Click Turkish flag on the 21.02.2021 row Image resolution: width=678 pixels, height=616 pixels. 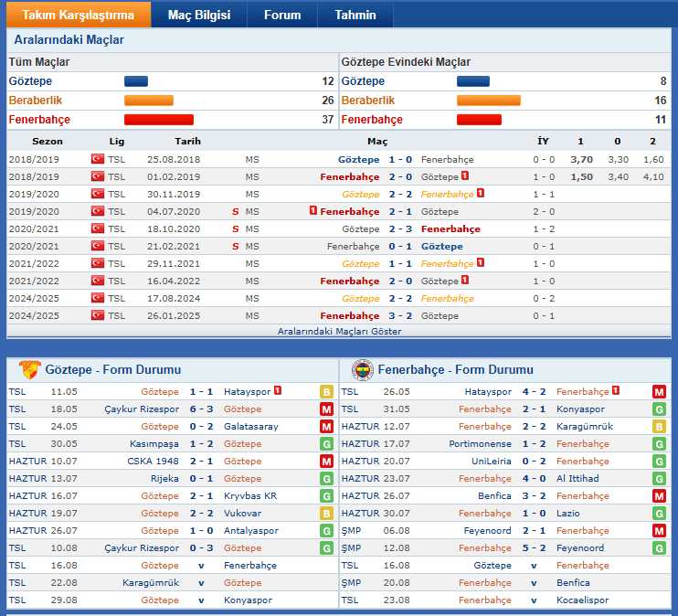click(x=98, y=246)
